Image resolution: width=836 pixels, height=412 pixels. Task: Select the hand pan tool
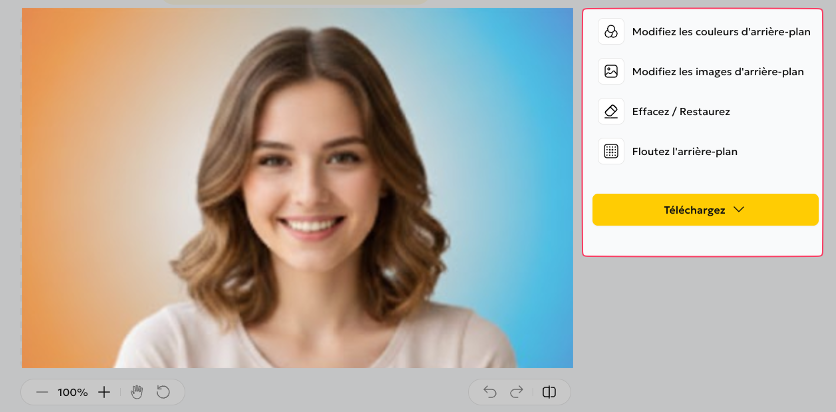(x=137, y=392)
